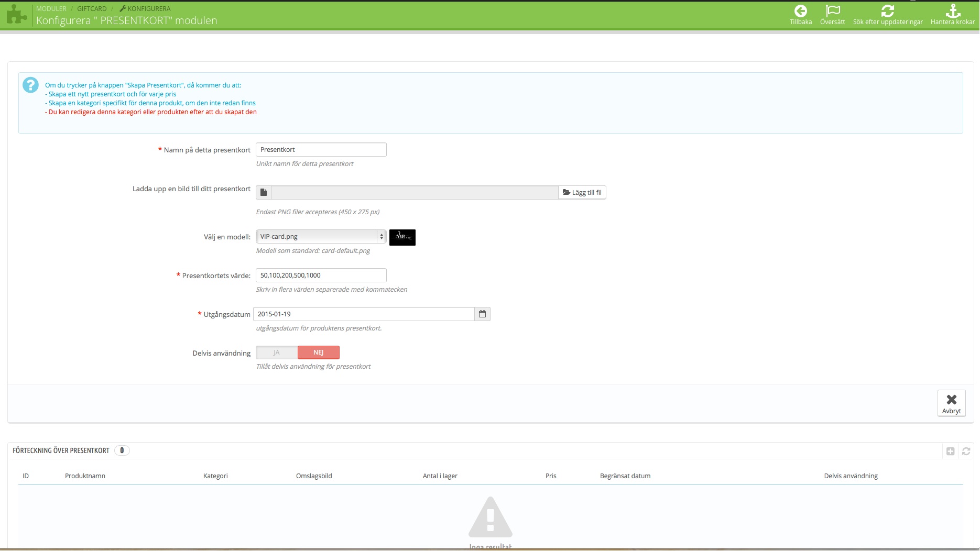The width and height of the screenshot is (980, 551).
Task: Click the no results warning triangle icon
Action: coord(490,517)
